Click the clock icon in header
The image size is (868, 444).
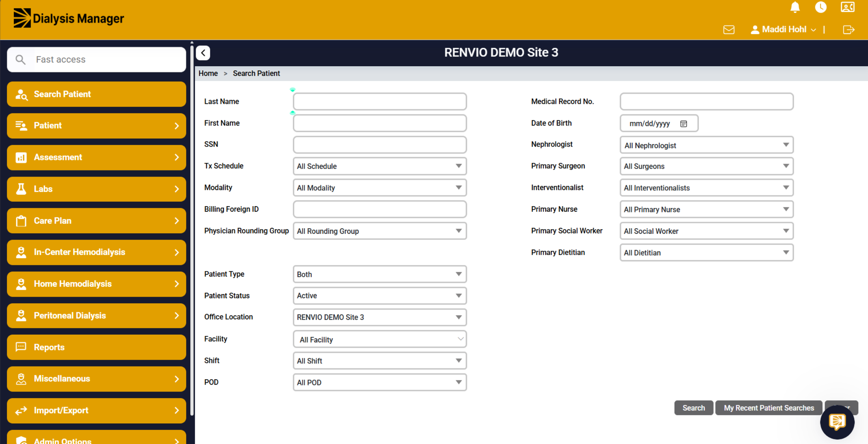click(x=821, y=7)
